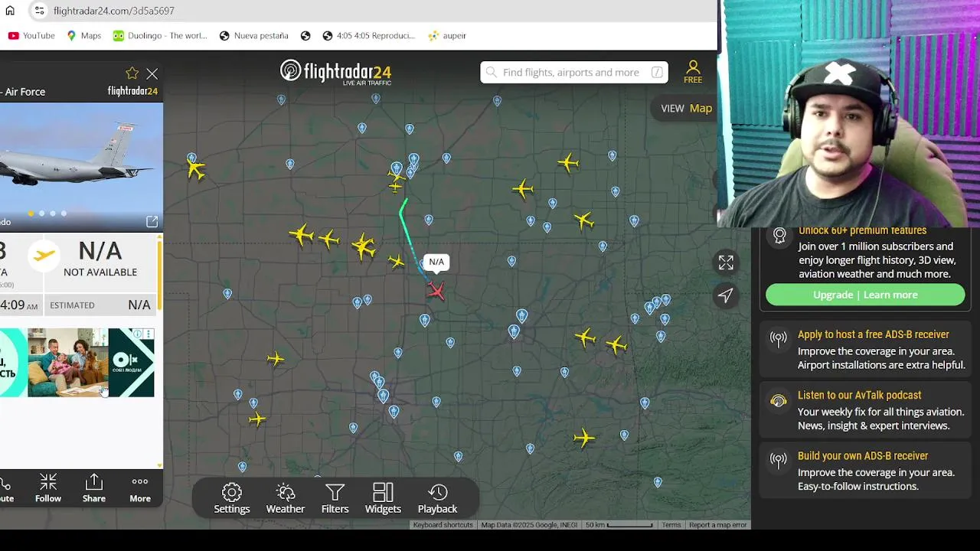
Task: Click the slash shortcut icon in search
Action: pos(657,72)
